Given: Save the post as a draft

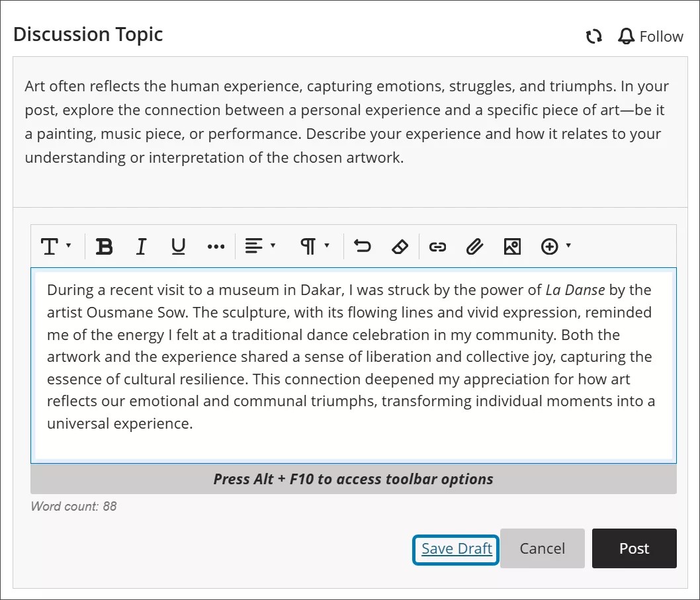Looking at the screenshot, I should [x=455, y=548].
